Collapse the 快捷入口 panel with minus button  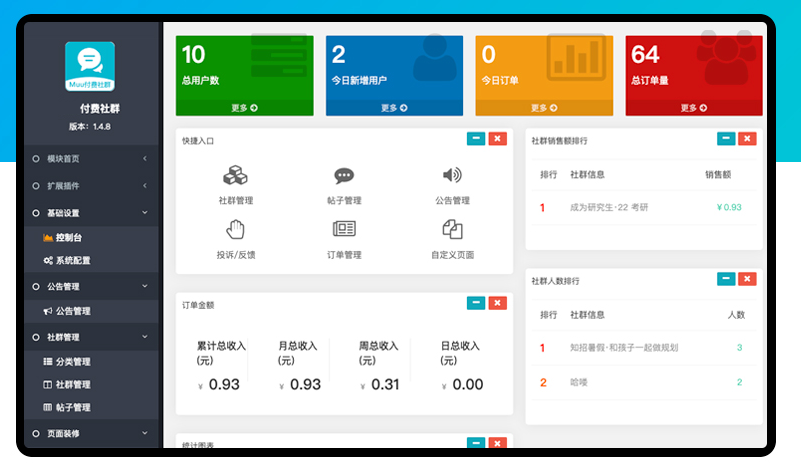475,139
